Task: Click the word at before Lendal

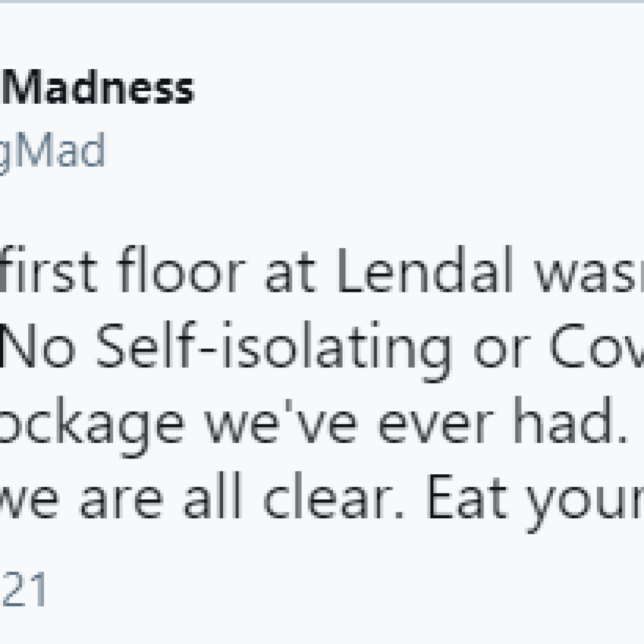Action: click(x=291, y=272)
